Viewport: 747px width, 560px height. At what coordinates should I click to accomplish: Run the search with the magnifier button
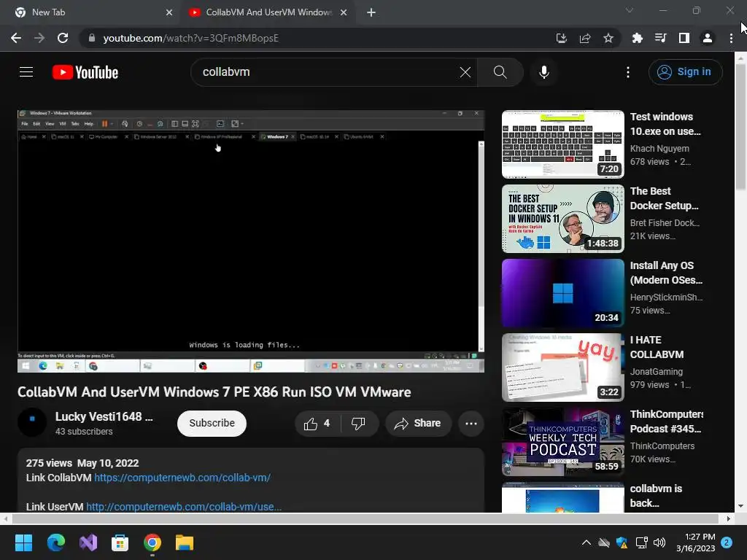click(500, 72)
